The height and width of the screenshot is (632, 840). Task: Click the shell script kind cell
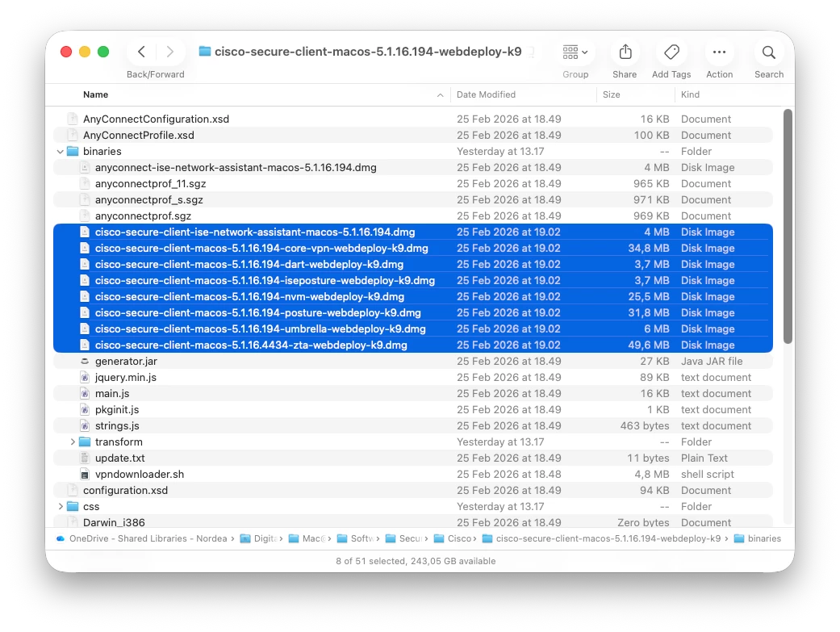coord(707,475)
